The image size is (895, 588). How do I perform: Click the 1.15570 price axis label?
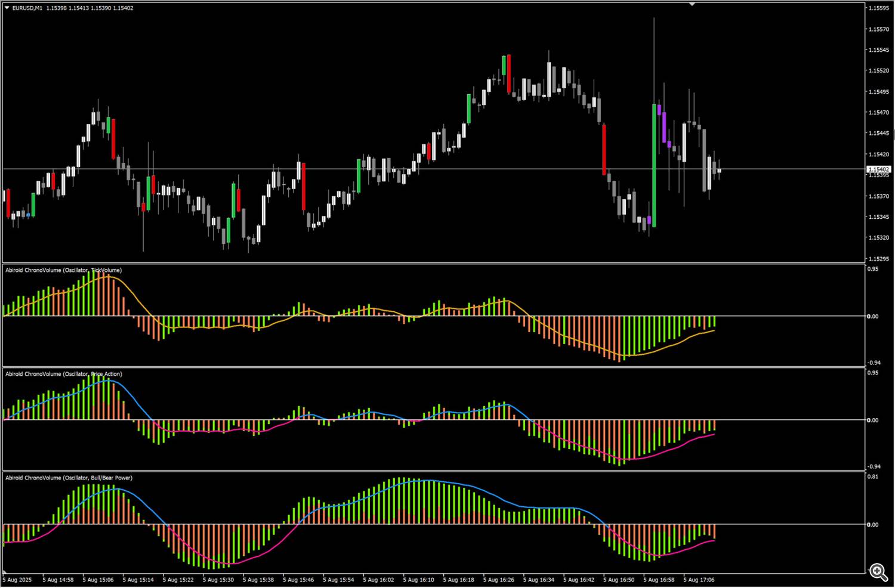coord(879,29)
